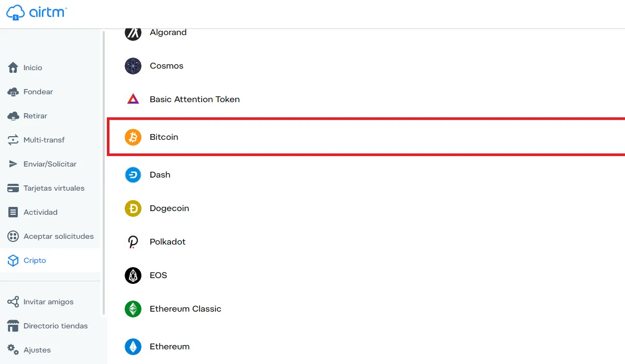
Task: Click the Multi-transf arrows icon
Action: click(x=13, y=140)
